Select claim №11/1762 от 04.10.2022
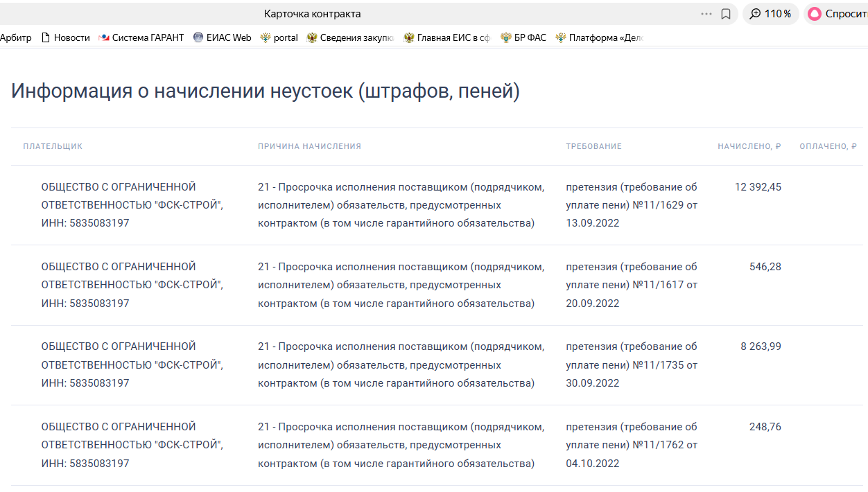 click(632, 445)
